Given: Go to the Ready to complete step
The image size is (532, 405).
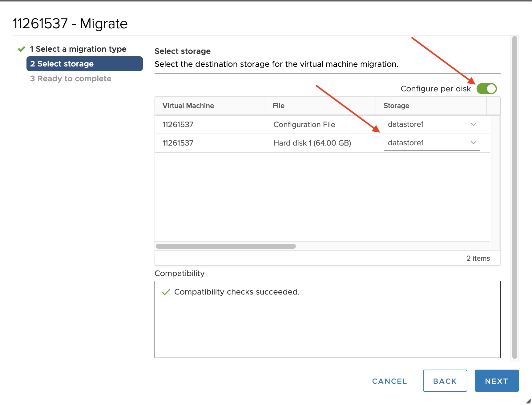Looking at the screenshot, I should click(x=71, y=78).
